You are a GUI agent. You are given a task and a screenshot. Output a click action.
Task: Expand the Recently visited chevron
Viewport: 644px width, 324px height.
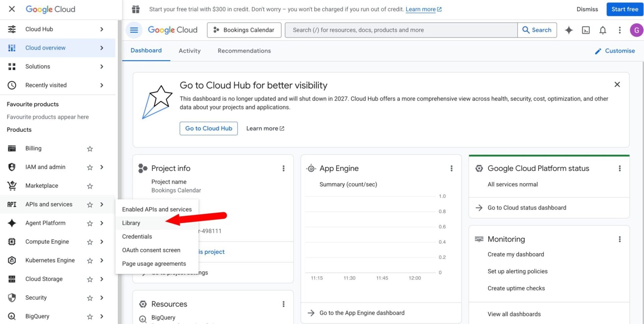tap(102, 85)
